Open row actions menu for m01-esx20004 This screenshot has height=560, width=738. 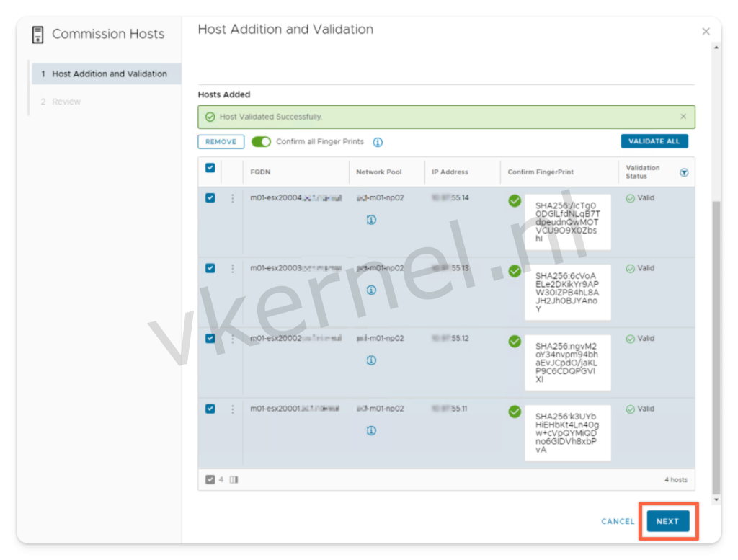(x=232, y=198)
